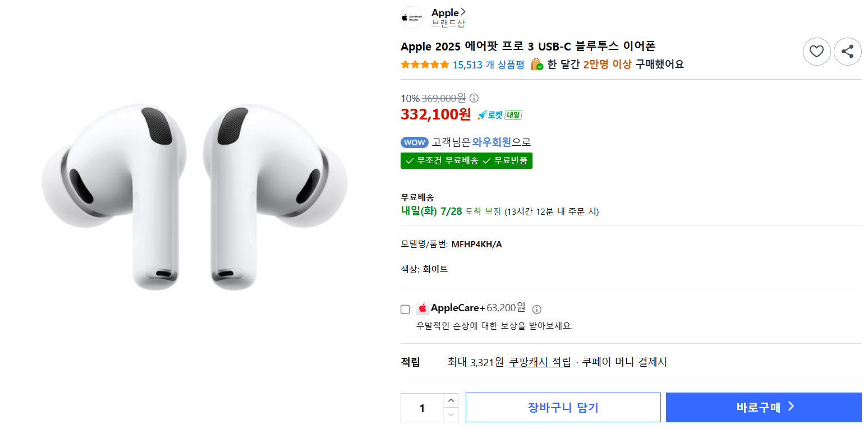Click the share icon button
Viewport: 868px width, 429px height.
coord(847,52)
